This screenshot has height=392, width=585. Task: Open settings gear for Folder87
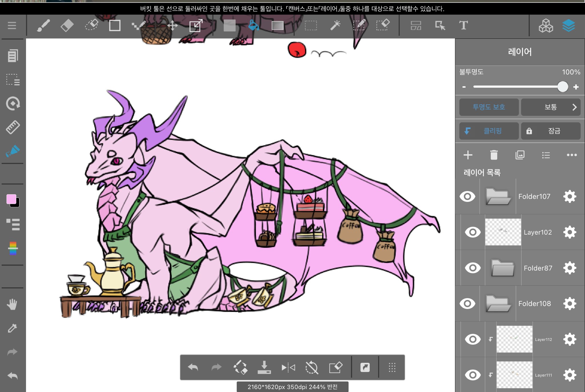[x=570, y=268]
